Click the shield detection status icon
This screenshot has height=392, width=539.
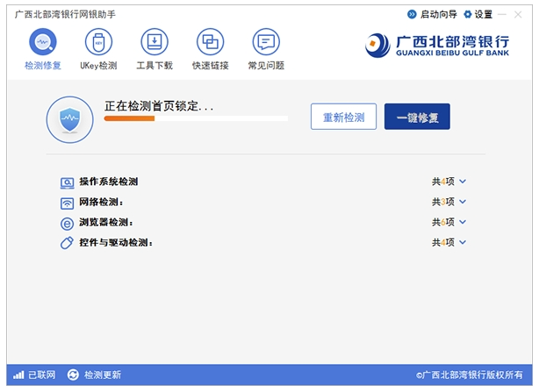click(69, 120)
